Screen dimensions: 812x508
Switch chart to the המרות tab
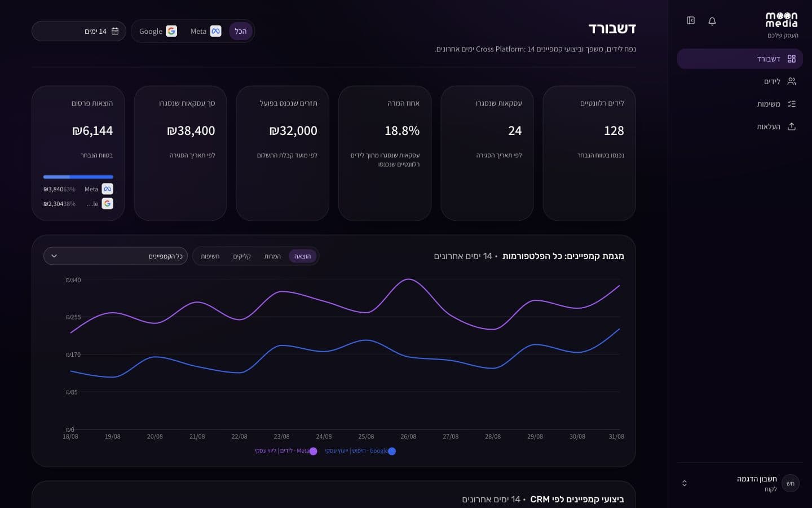pos(272,256)
